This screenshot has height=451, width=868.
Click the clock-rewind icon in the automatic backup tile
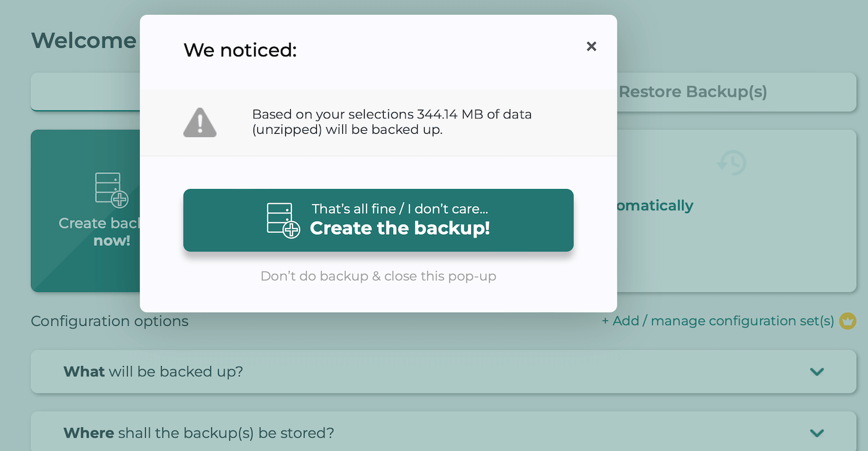pyautogui.click(x=732, y=163)
